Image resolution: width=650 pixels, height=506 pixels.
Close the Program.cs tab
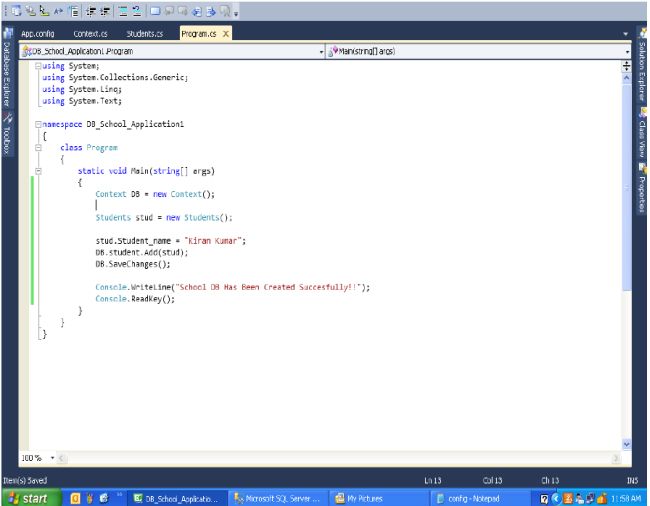point(226,34)
